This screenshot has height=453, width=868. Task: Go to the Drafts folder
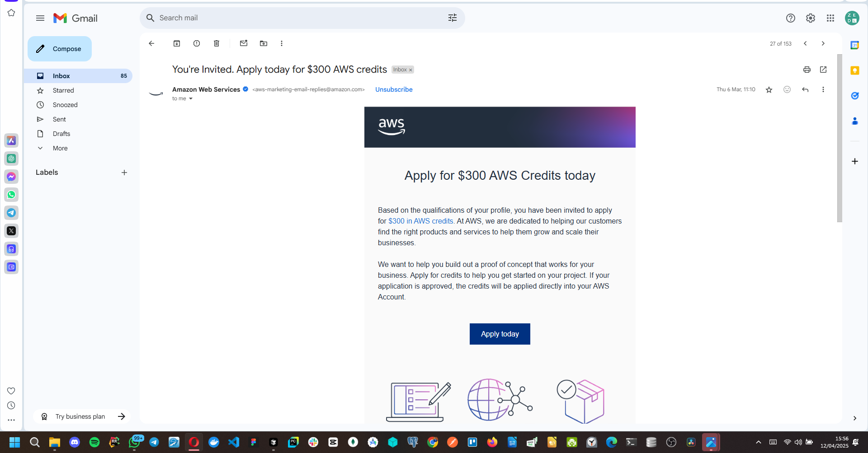click(61, 134)
